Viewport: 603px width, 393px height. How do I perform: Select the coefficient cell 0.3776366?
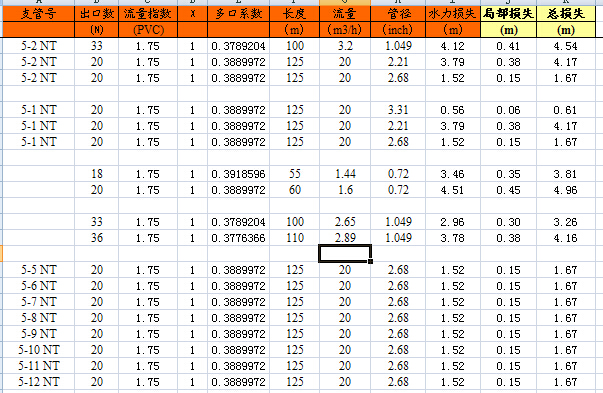[x=238, y=238]
